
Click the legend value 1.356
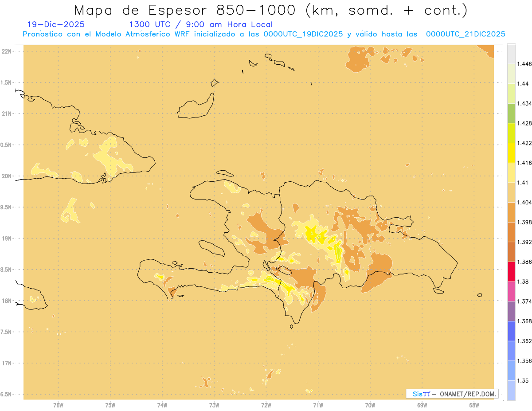[x=525, y=360]
